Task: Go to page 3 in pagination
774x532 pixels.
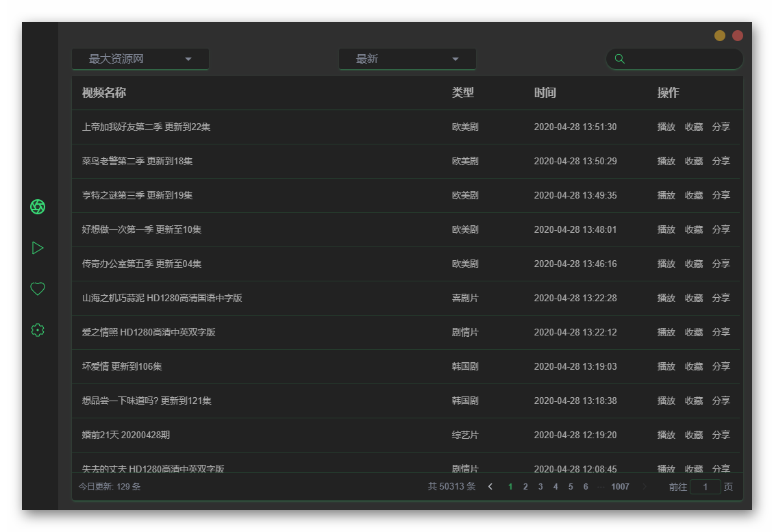Action: [540, 487]
